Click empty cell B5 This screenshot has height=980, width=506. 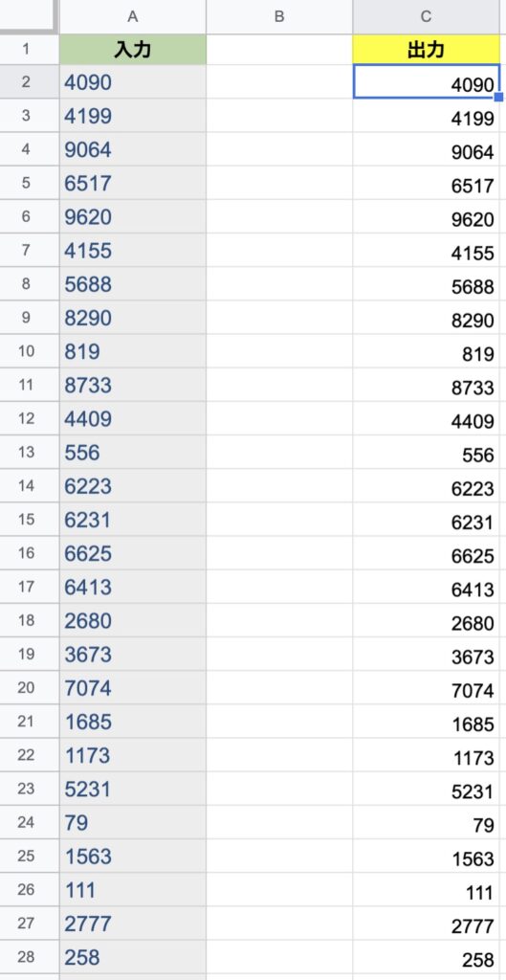tap(279, 183)
